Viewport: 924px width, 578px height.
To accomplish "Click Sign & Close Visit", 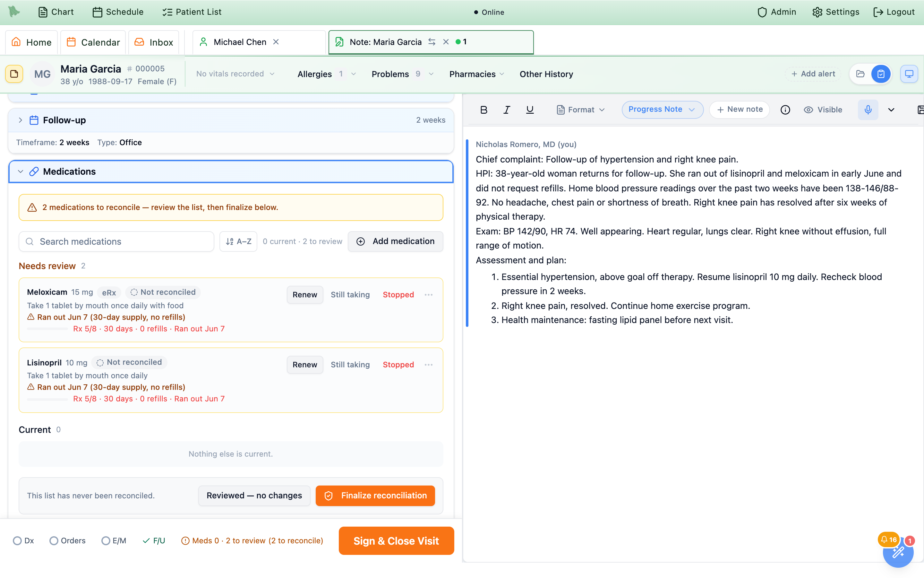I will click(396, 541).
